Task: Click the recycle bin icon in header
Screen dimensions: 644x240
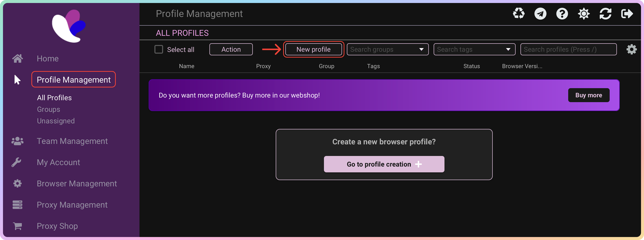Action: [x=518, y=13]
